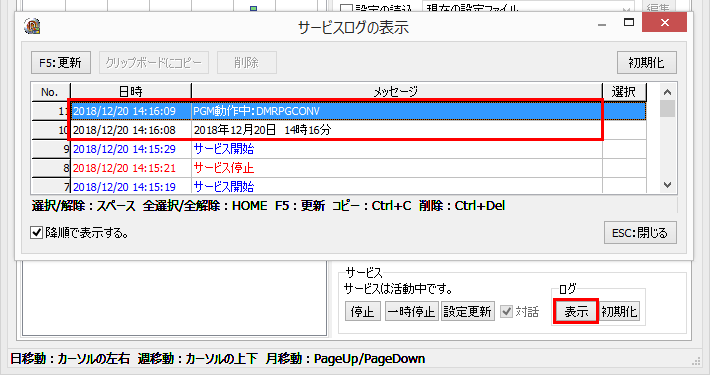Viewport: 710px width, 375px height.
Task: Maximize the サービスログの表示 dialog
Action: point(628,22)
